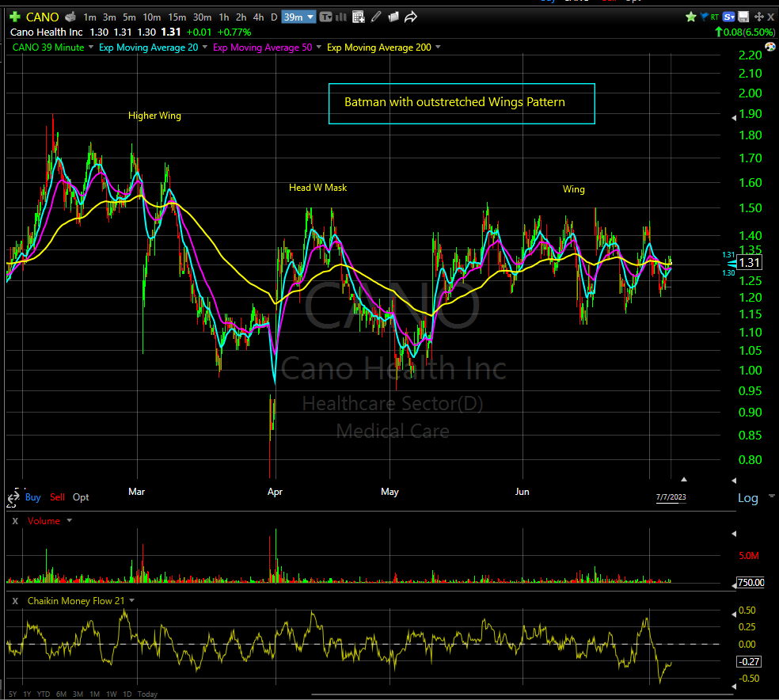
Task: Click the Higher Wing annotation text
Action: 154,116
